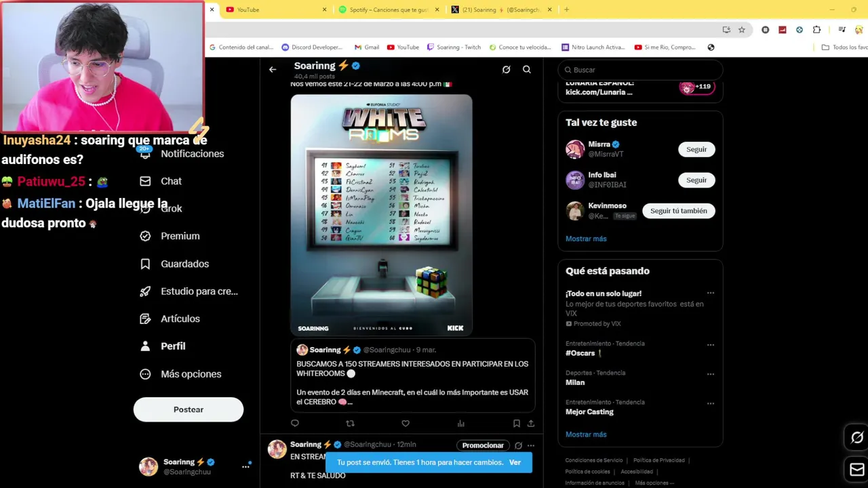The height and width of the screenshot is (488, 868).
Task: Search this profile's posts with magnifier icon
Action: (527, 69)
